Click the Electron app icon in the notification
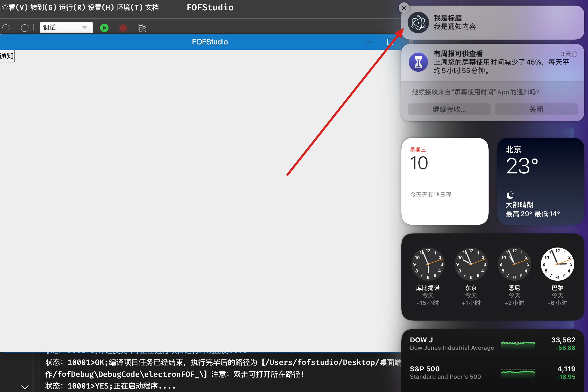588x392 pixels. pos(418,23)
